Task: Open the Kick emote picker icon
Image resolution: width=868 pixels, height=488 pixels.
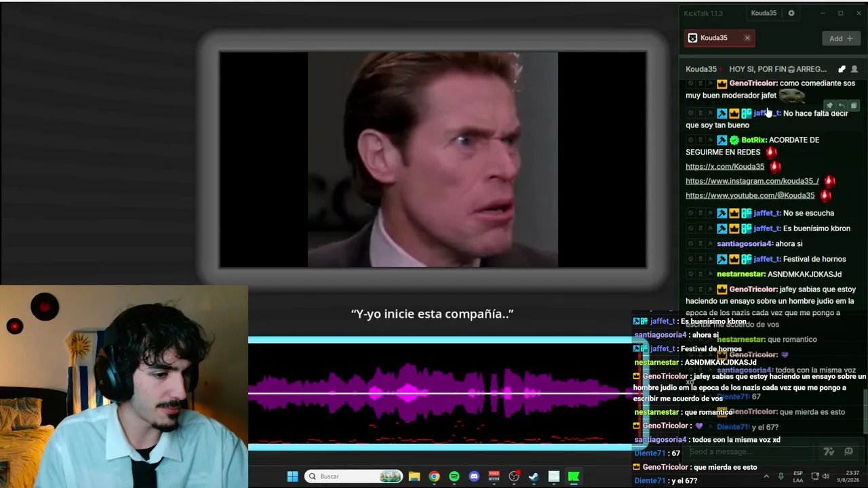Action: coord(848,452)
